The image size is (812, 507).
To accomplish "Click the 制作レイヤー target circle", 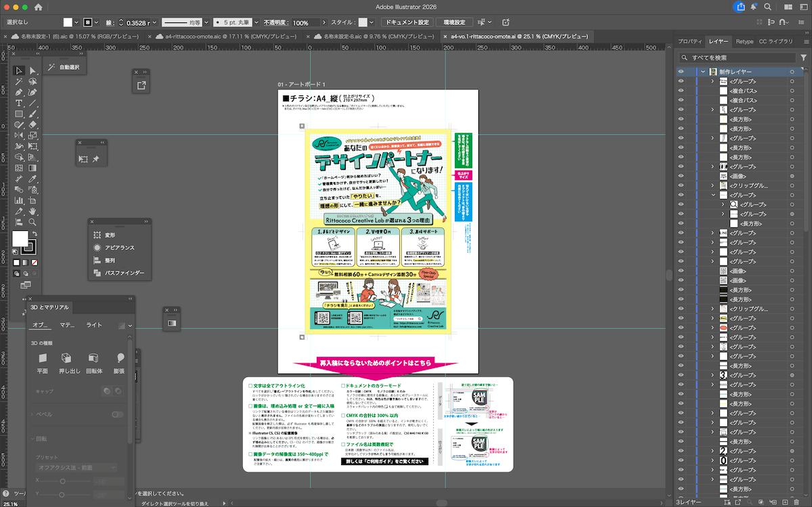I will click(x=792, y=71).
